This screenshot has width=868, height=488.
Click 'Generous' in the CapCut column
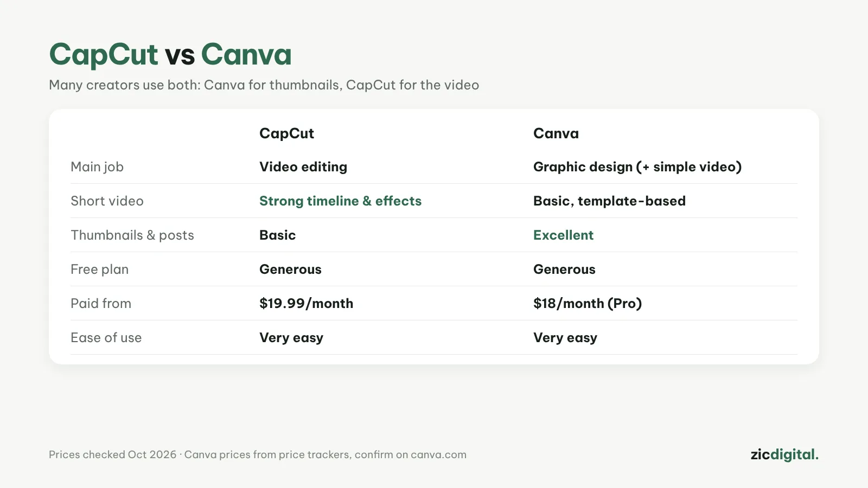point(290,269)
